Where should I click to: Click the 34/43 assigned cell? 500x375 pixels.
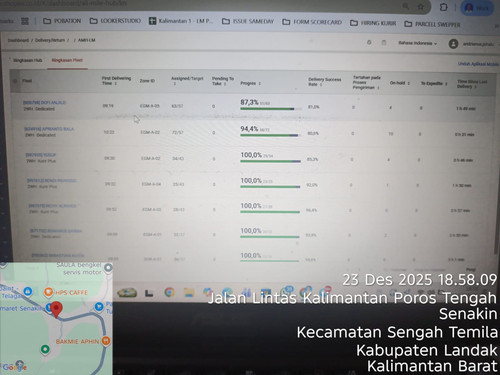pos(178,158)
